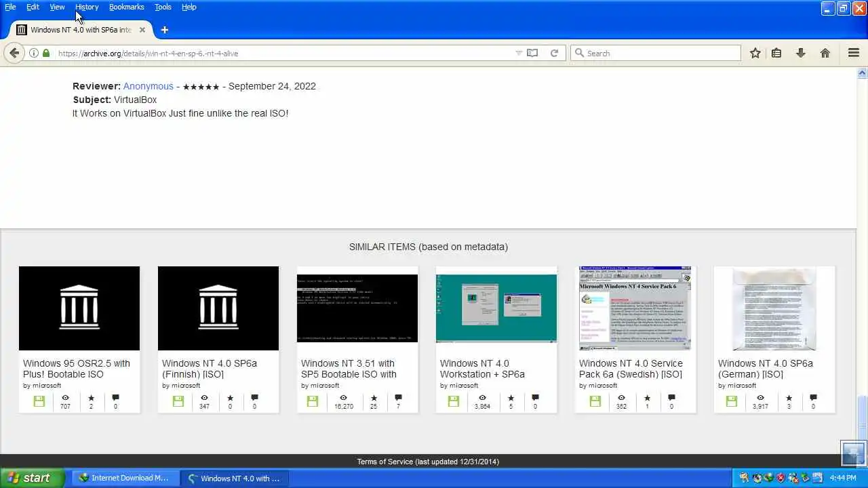This screenshot has width=868, height=488.
Task: Open the Tools menu
Action: tap(163, 7)
